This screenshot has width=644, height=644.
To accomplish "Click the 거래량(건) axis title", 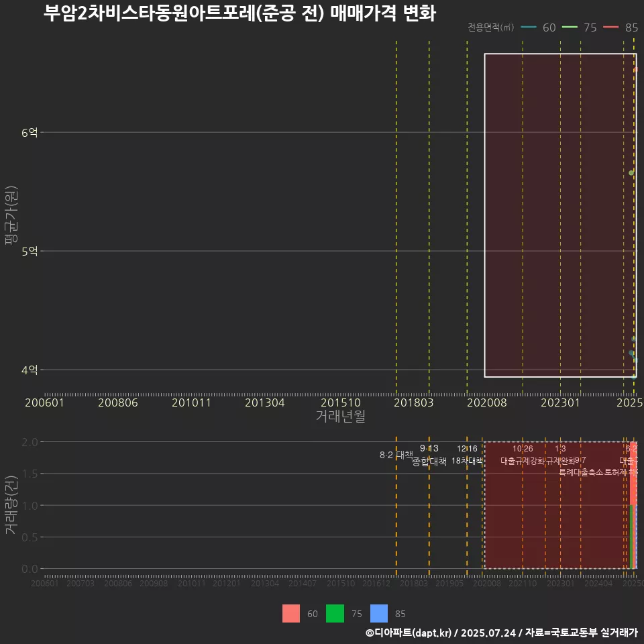I will click(11, 505).
